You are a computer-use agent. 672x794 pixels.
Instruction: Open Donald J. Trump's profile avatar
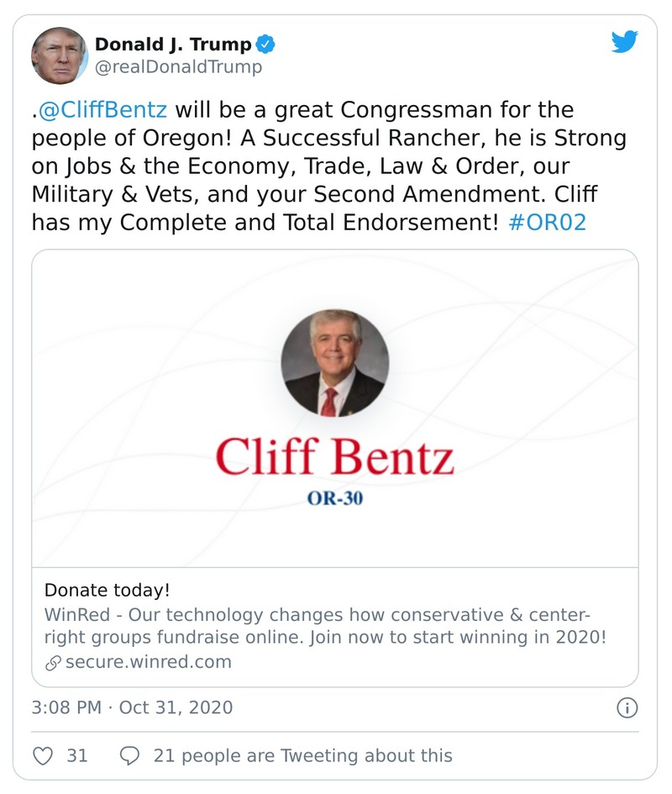[x=60, y=55]
